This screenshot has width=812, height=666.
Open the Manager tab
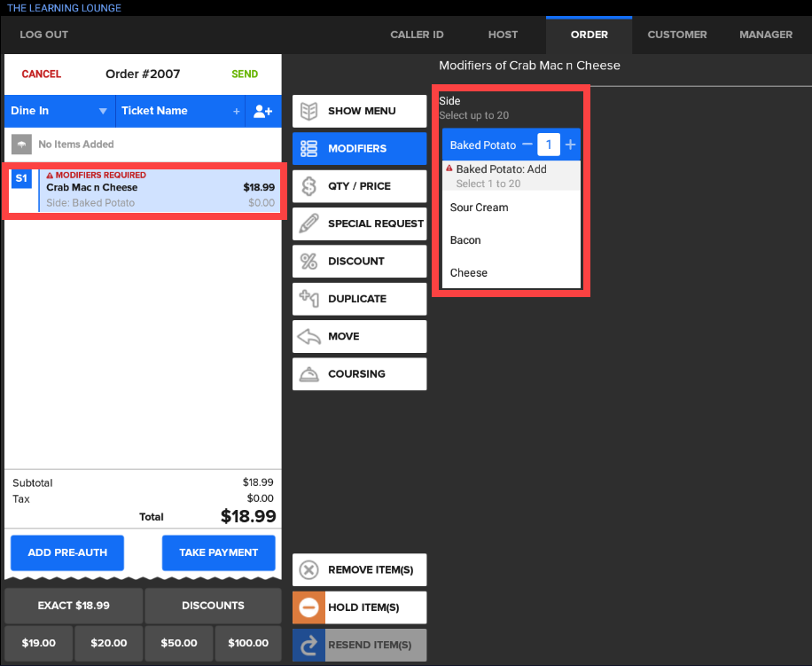pos(766,35)
